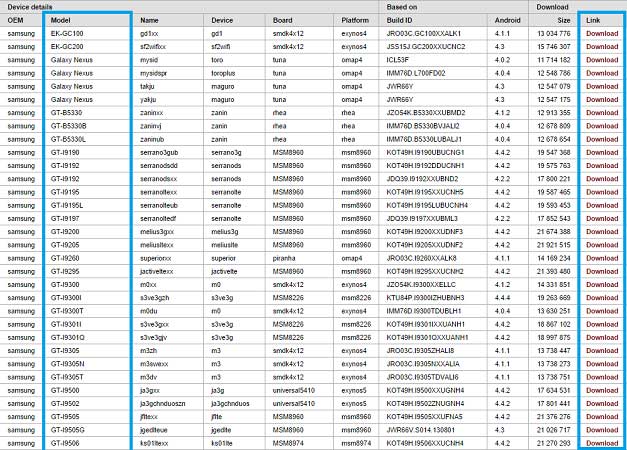The image size is (627, 450).
Task: Download the GT-I9197 serranoltedf file
Action: tap(602, 218)
